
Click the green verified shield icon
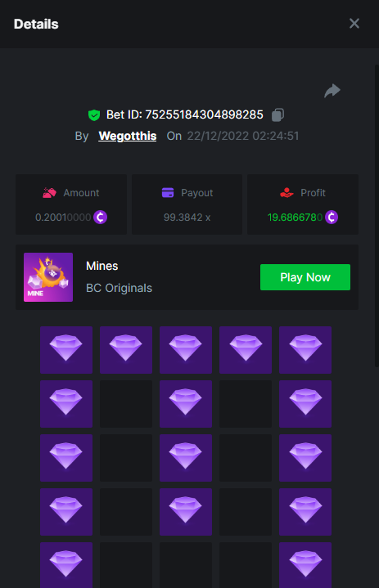(94, 114)
